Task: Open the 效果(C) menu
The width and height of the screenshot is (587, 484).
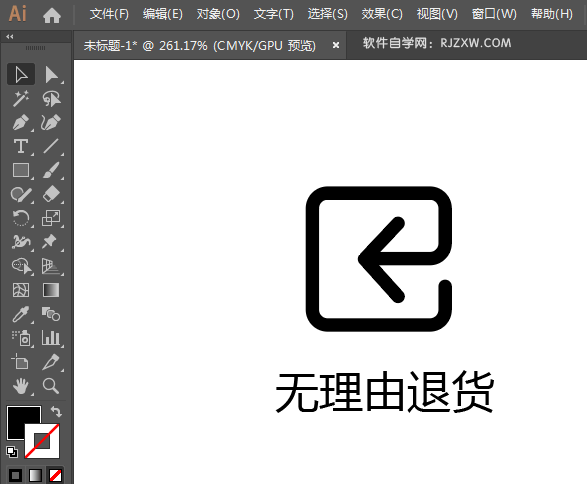Action: tap(382, 14)
